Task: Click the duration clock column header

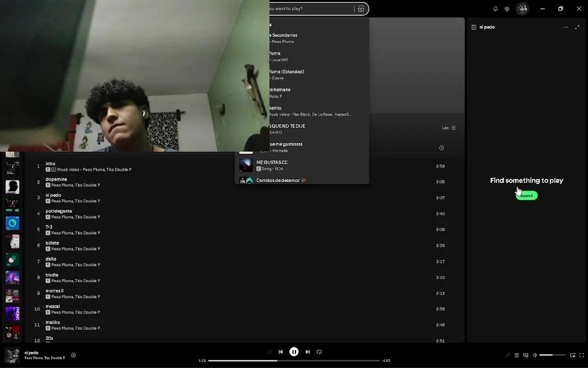Action: coord(442,148)
